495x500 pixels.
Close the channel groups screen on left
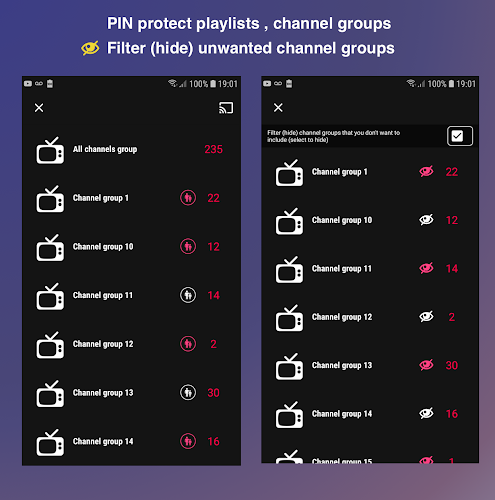point(39,108)
